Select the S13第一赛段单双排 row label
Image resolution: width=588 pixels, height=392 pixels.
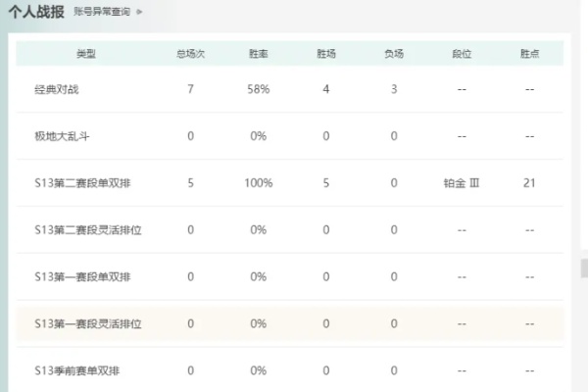click(82, 277)
